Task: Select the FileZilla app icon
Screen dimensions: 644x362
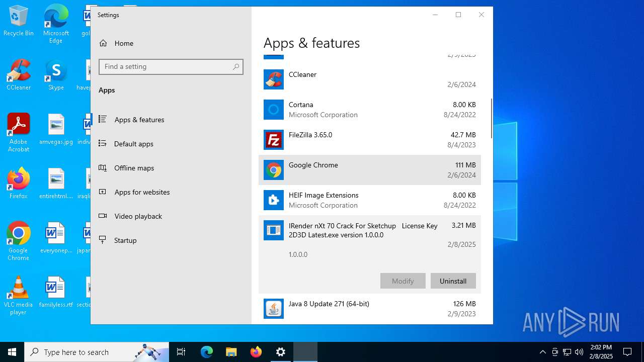Action: click(274, 140)
